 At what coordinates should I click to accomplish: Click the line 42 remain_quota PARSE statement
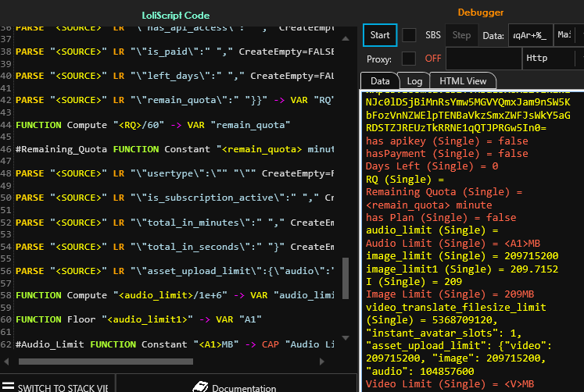click(x=174, y=101)
